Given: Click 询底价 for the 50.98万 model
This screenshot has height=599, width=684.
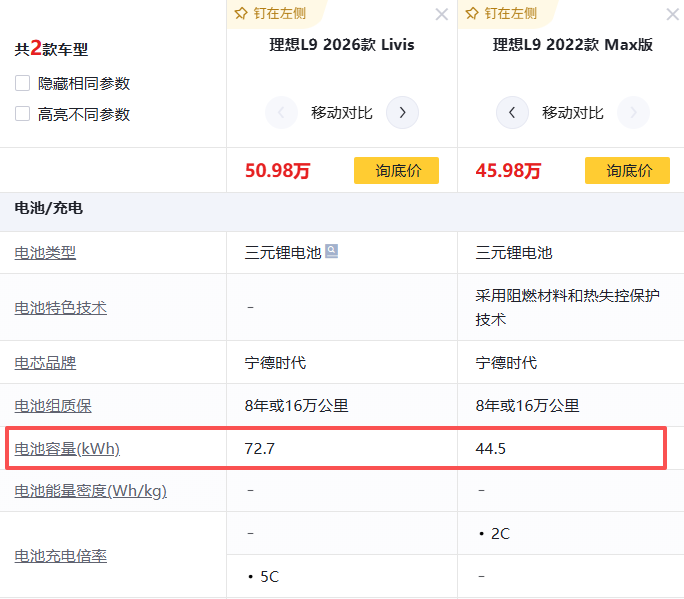Looking at the screenshot, I should pos(396,170).
